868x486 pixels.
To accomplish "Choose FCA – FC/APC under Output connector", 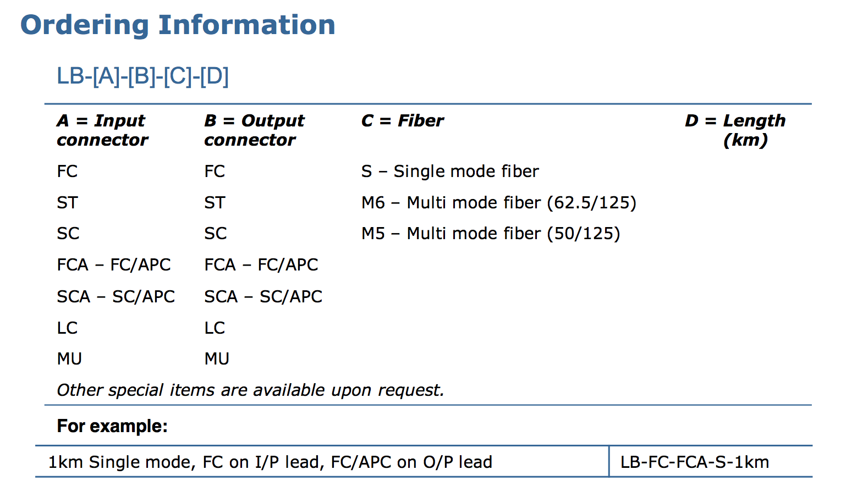I will tap(261, 265).
